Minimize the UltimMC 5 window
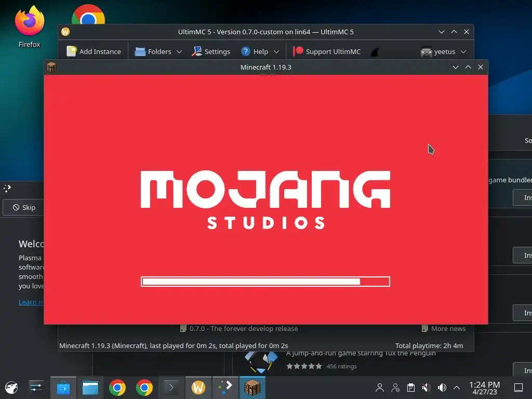The image size is (532, 399). point(442,32)
